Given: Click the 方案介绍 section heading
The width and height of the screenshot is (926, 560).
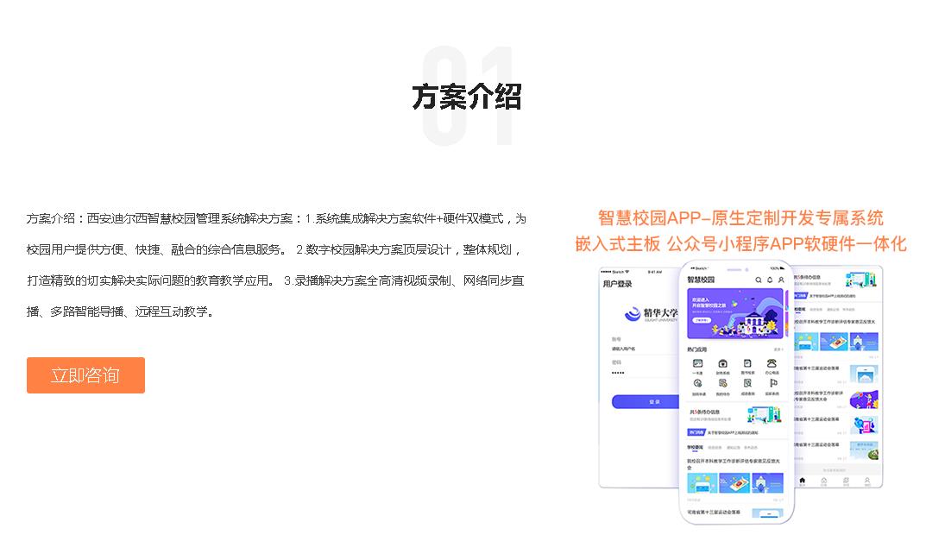Looking at the screenshot, I should point(466,97).
